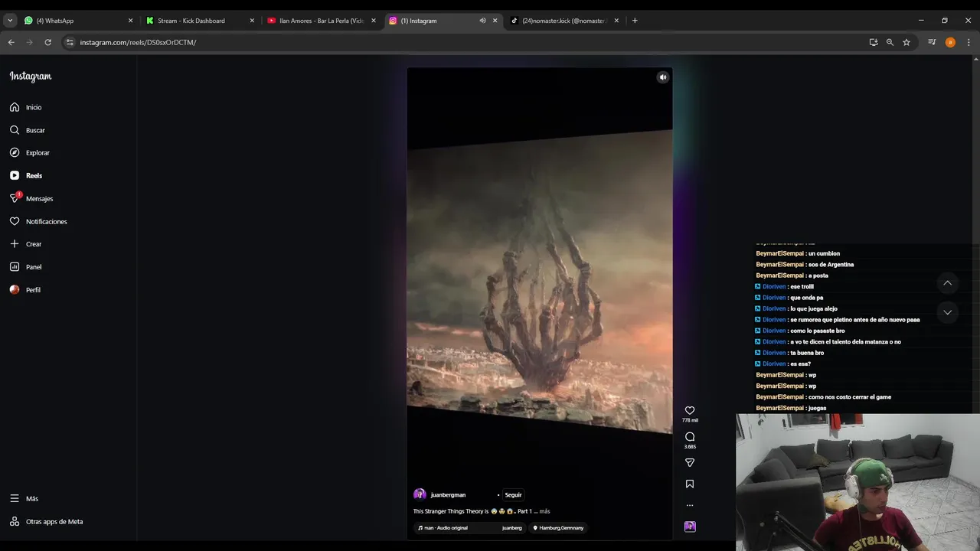This screenshot has width=980, height=551.
Task: Open the browser three-dot menu
Action: coord(969,42)
